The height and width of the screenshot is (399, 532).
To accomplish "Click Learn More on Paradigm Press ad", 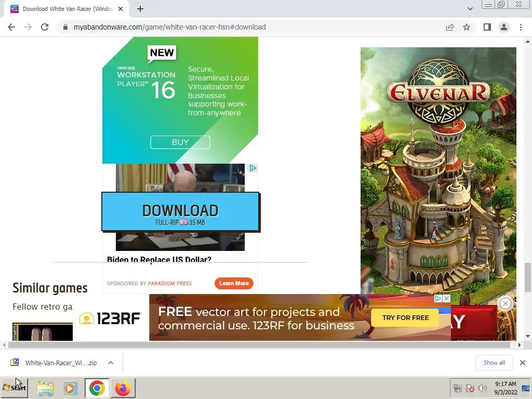I will pos(234,283).
